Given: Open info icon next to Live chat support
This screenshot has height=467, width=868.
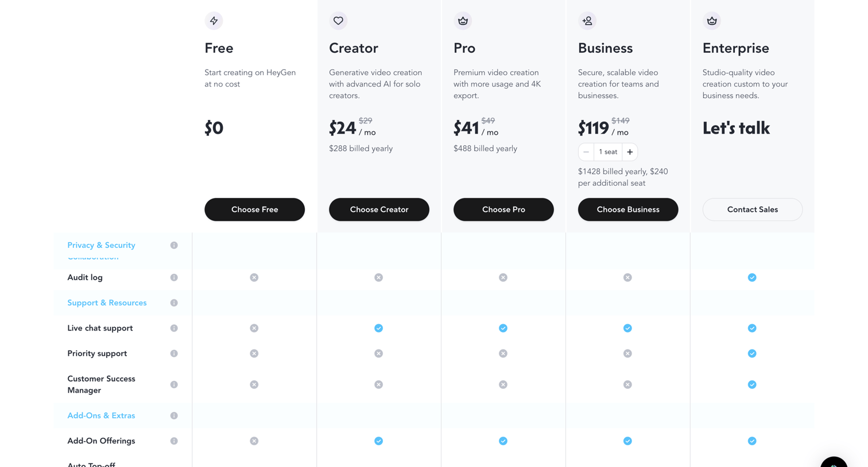Looking at the screenshot, I should click(x=174, y=328).
